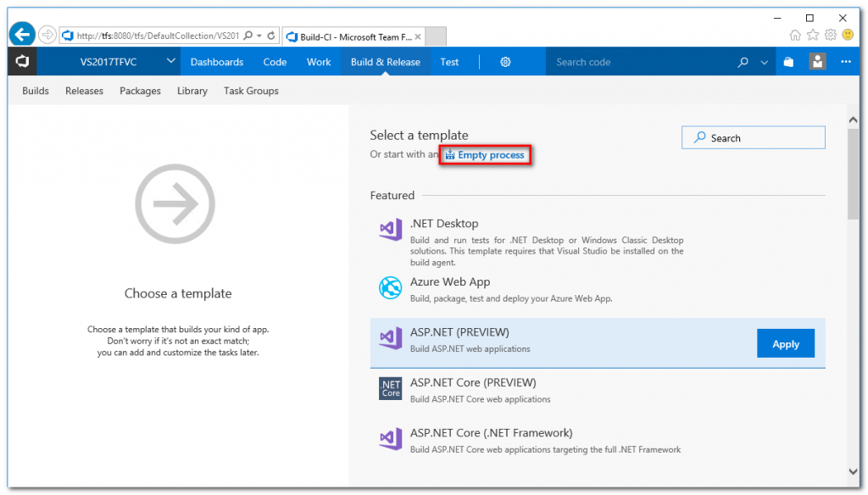Expand the search options chevron

[x=765, y=63]
